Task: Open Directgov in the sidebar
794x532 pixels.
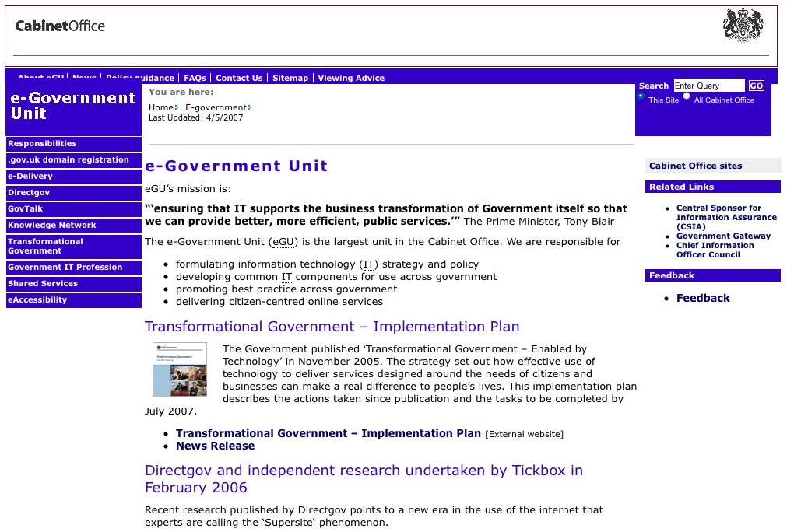Action: [73, 192]
